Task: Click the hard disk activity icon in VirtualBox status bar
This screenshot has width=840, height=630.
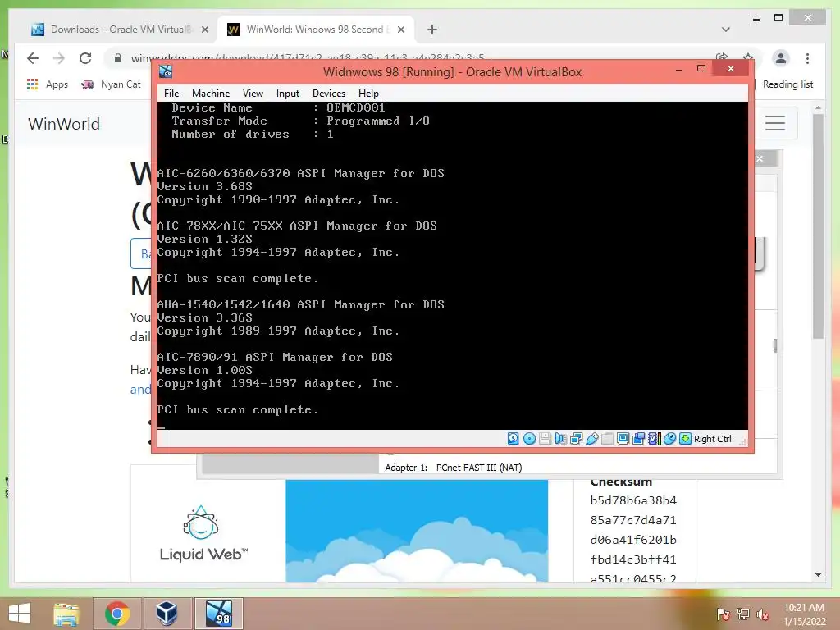Action: point(513,439)
